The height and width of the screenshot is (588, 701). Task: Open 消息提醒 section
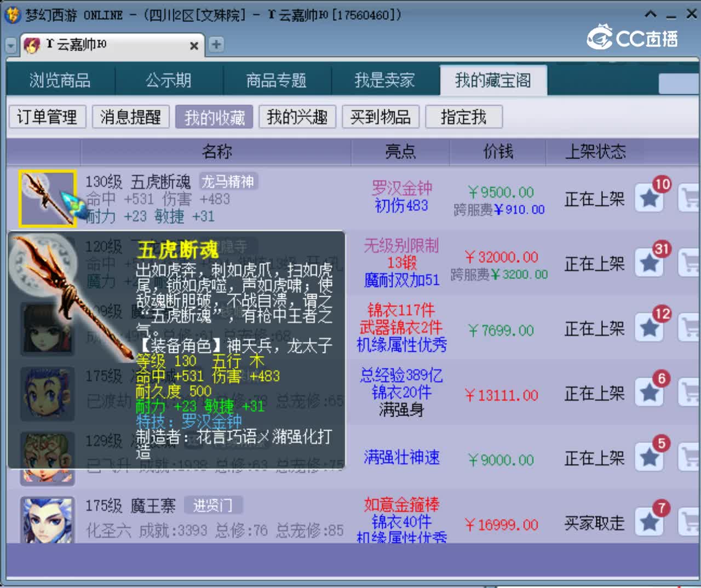[x=131, y=117]
